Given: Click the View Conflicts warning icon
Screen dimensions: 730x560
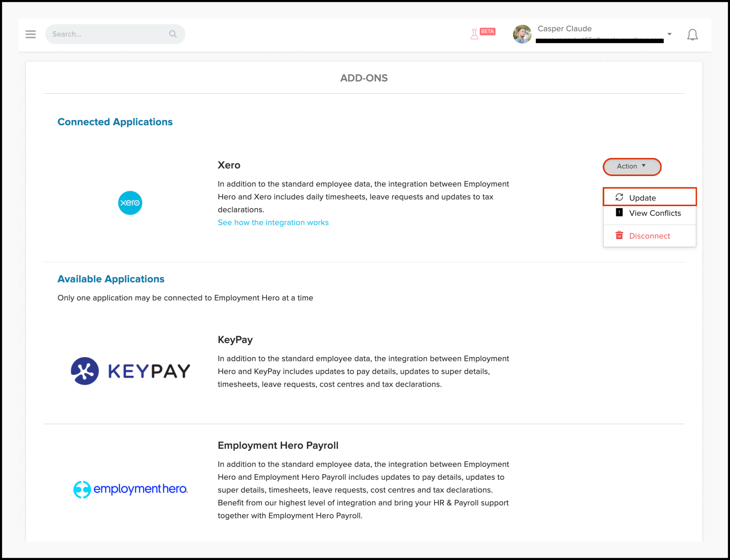Looking at the screenshot, I should click(619, 213).
